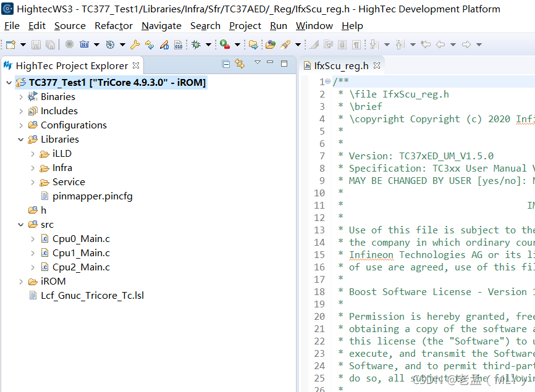Toggle Block Selection mode icon
The width and height of the screenshot is (535, 392).
[x=342, y=44]
